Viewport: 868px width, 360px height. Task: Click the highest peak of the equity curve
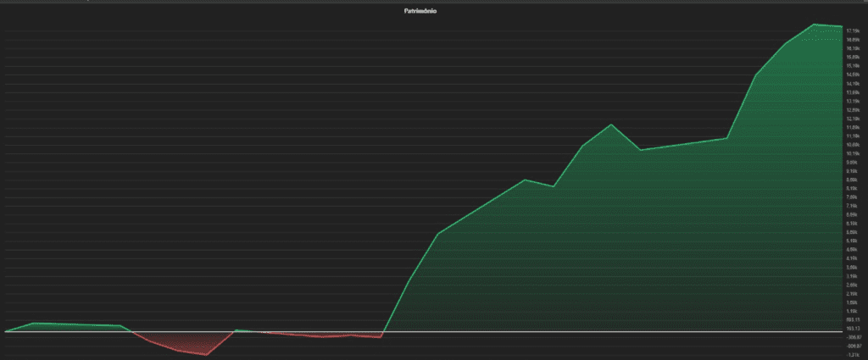pos(814,25)
